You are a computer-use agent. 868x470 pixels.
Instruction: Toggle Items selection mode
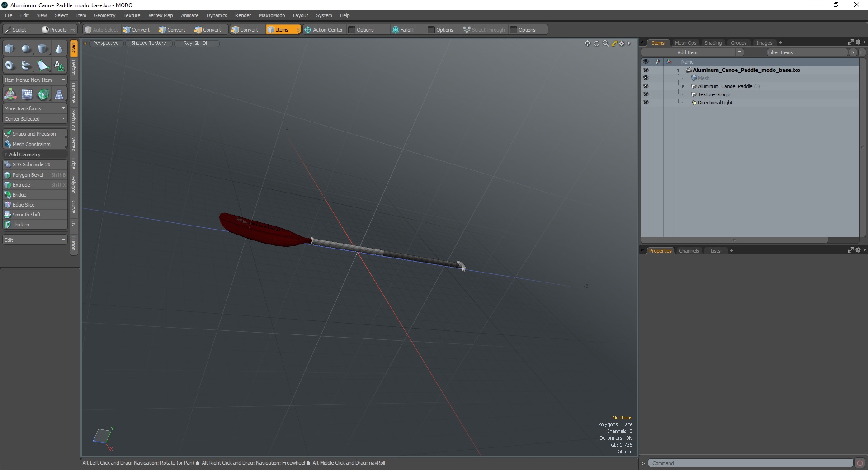283,30
